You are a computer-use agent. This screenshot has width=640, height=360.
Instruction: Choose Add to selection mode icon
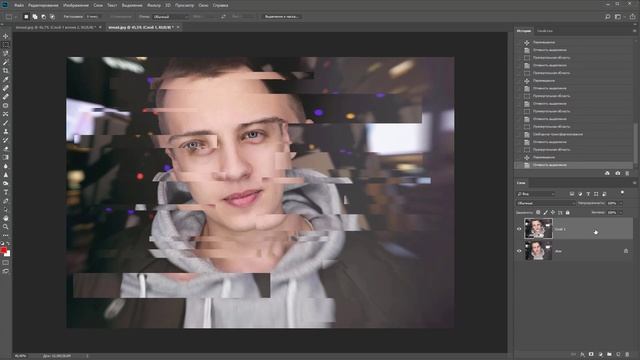(35, 17)
